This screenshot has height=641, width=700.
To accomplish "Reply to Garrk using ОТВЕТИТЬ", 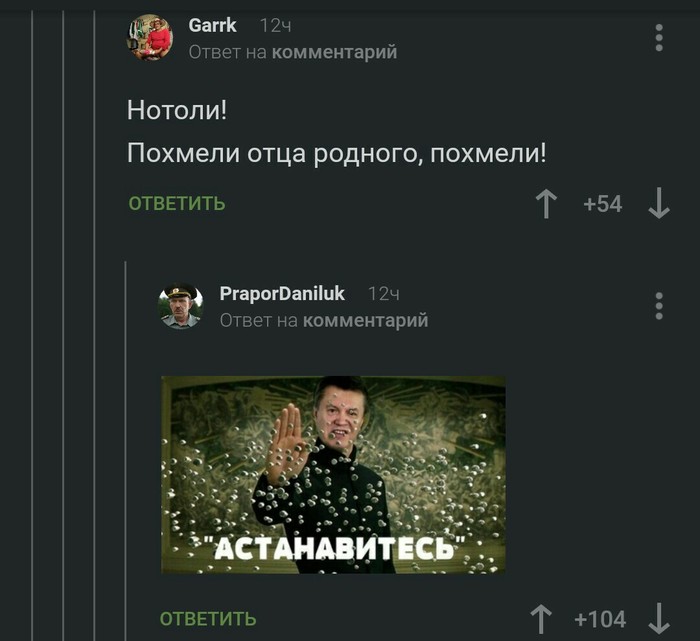I will pyautogui.click(x=177, y=204).
